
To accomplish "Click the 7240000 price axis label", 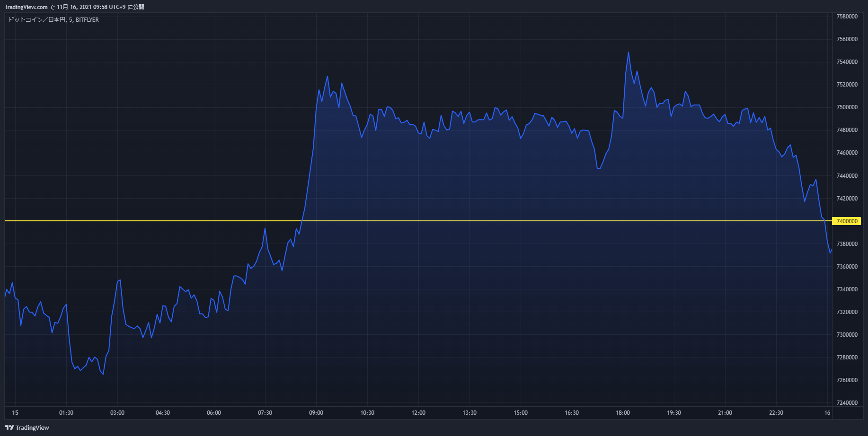I will pyautogui.click(x=847, y=403).
